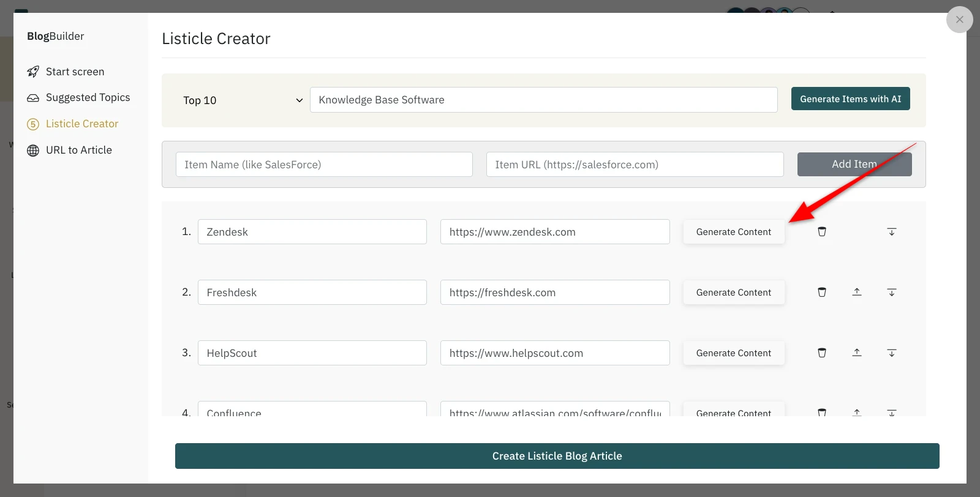Click the Listicle Creator heading
980x497 pixels.
pyautogui.click(x=216, y=39)
